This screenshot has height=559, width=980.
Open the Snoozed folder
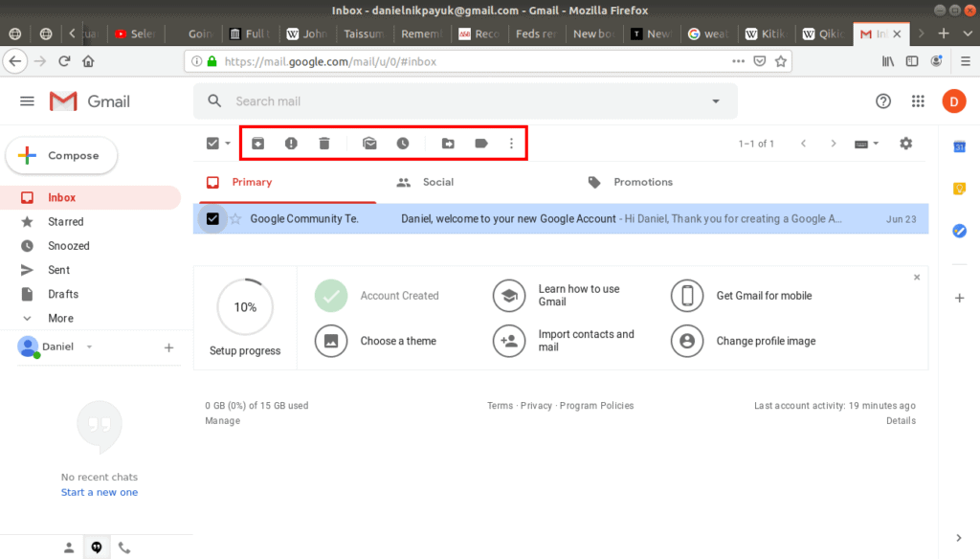69,246
